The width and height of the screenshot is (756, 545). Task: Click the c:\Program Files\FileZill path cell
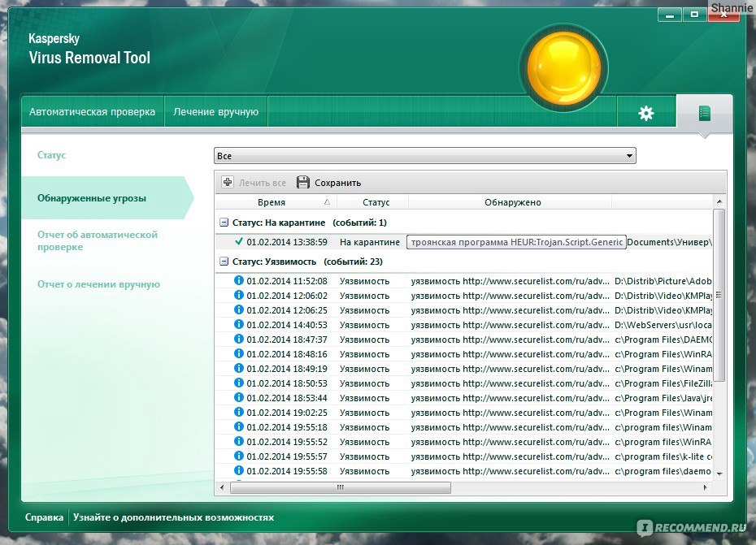coord(663,383)
